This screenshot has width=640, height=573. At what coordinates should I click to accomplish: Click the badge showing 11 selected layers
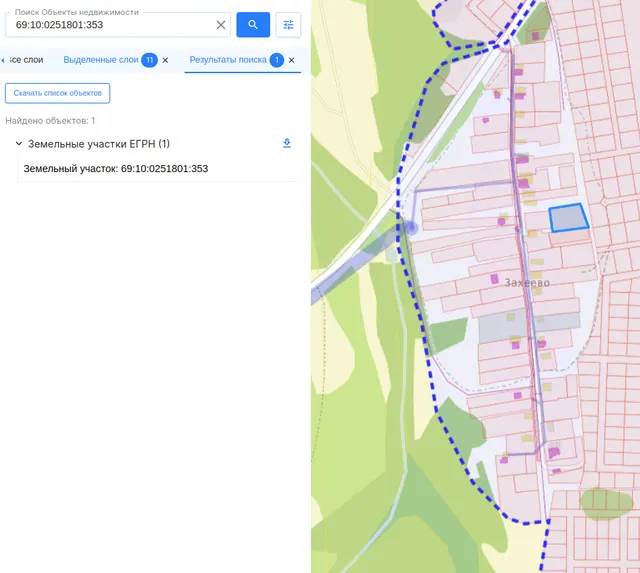pyautogui.click(x=149, y=60)
